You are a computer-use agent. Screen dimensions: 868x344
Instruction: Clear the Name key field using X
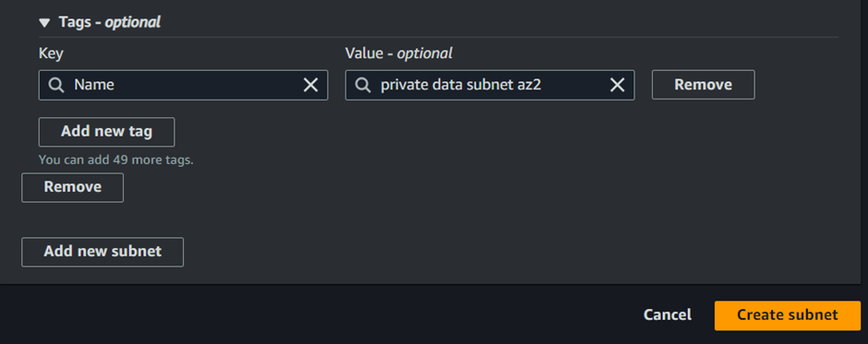(x=310, y=85)
